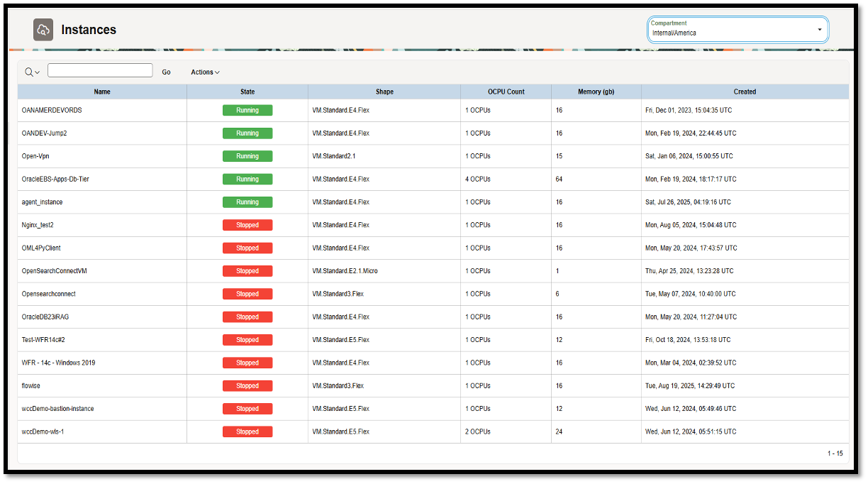
Task: Sort instances by the Name column
Action: point(102,92)
